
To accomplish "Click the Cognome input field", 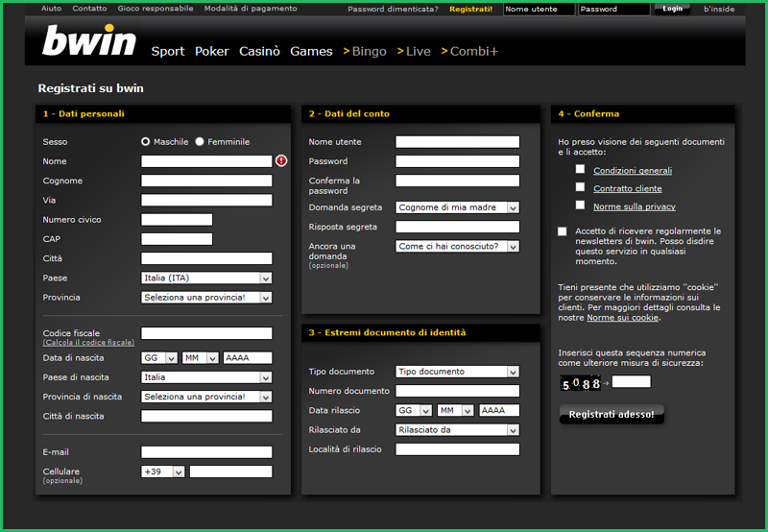I will tap(206, 181).
